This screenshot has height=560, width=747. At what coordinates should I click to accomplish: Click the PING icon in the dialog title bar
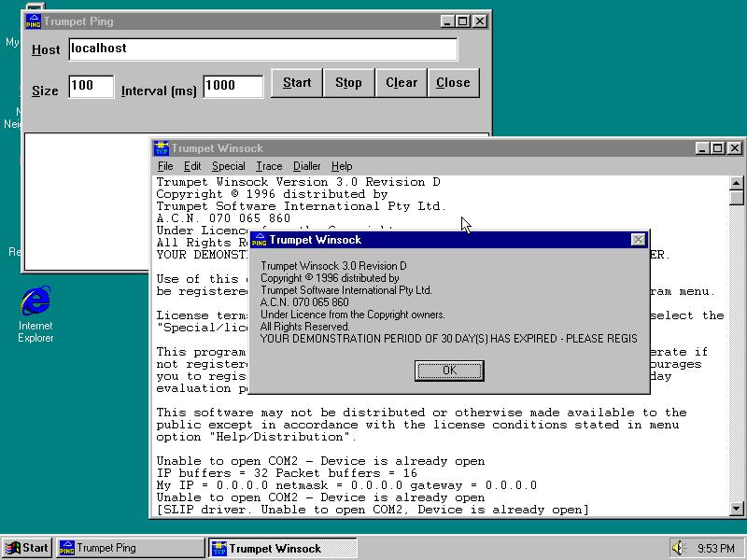click(259, 240)
